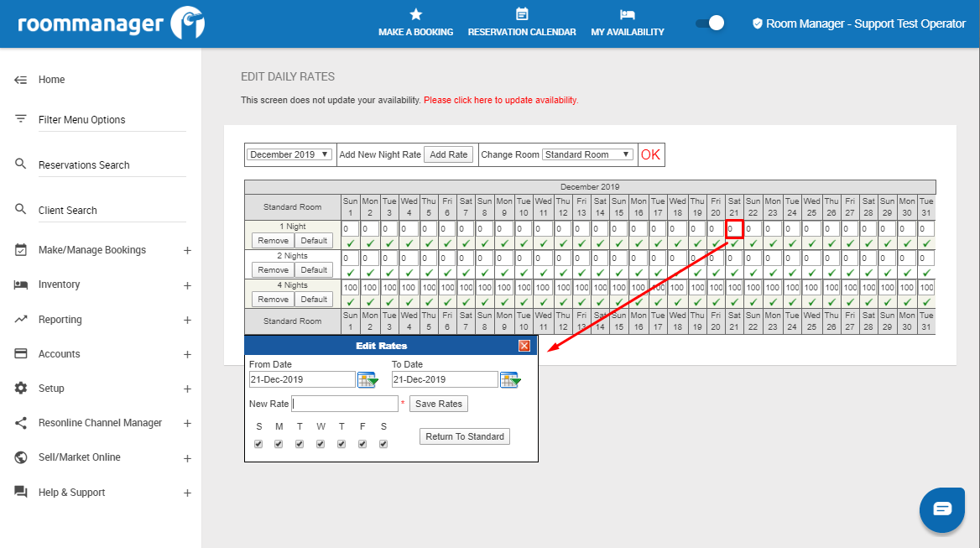Click the My Availability bed icon
This screenshot has width=980, height=548.
click(628, 14)
